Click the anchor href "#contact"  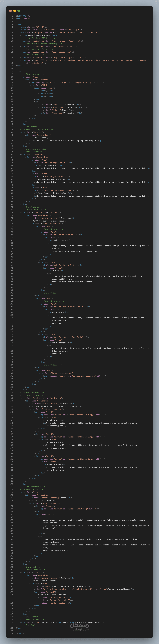pos(57,113)
